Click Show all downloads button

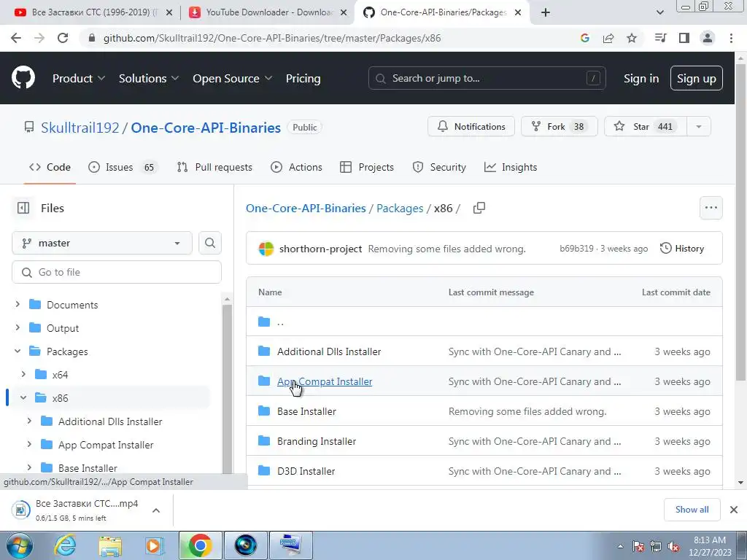pos(692,510)
